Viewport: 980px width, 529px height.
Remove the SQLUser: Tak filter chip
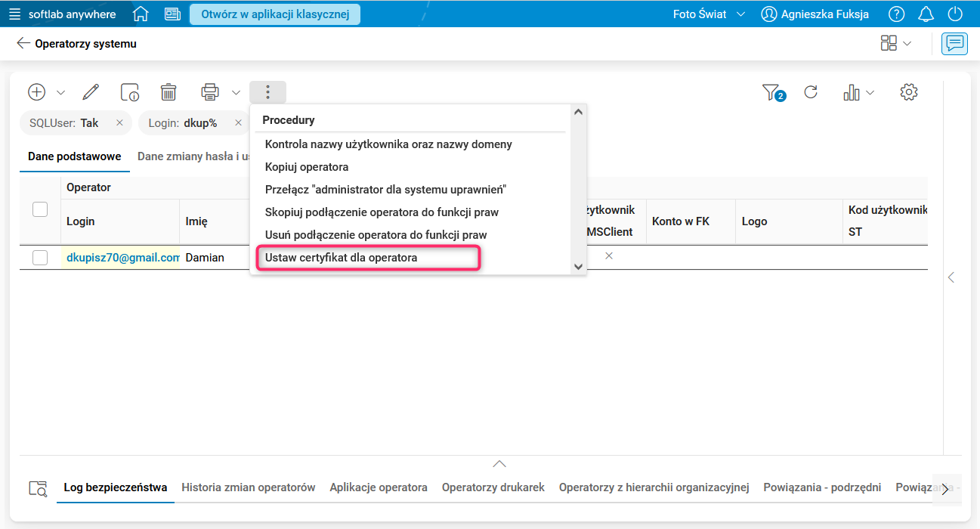click(119, 122)
